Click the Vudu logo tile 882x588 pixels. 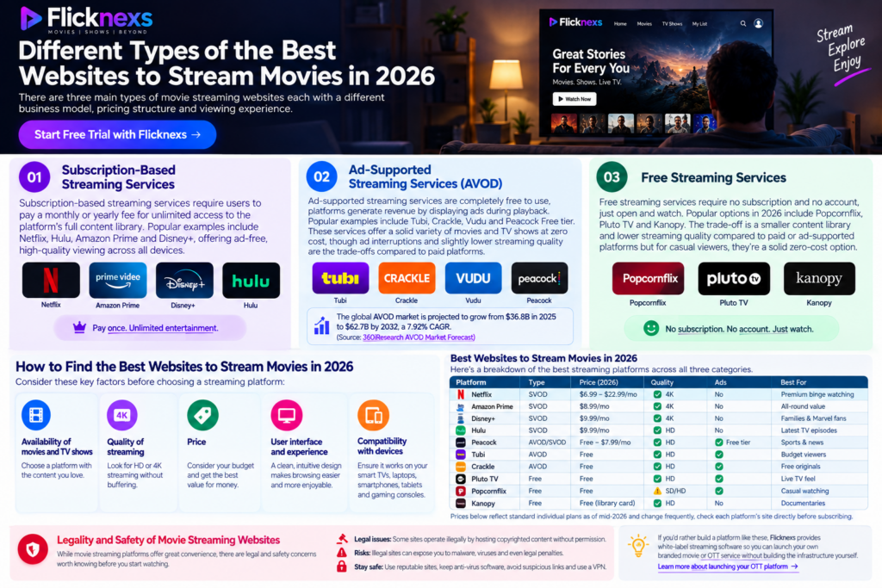coord(473,278)
